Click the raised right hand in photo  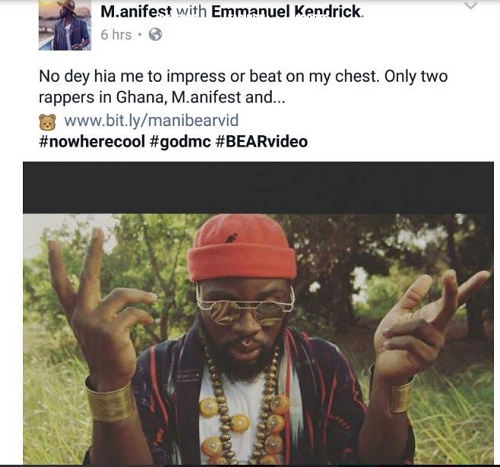(432, 328)
